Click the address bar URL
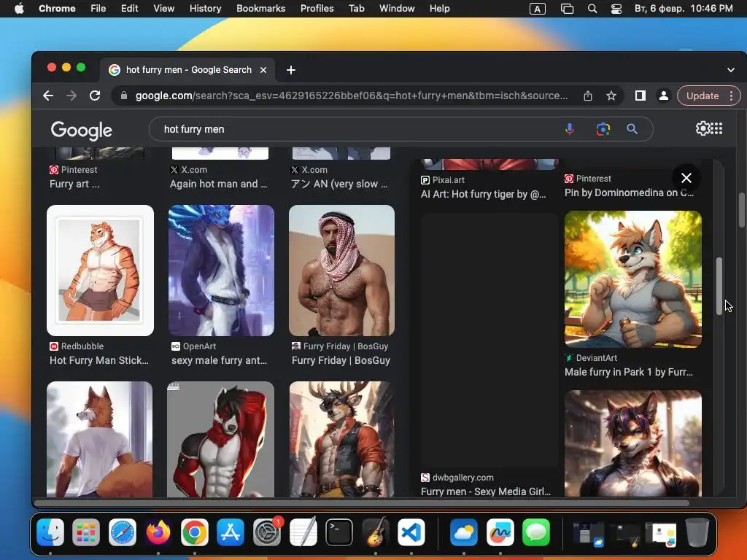 pyautogui.click(x=351, y=96)
